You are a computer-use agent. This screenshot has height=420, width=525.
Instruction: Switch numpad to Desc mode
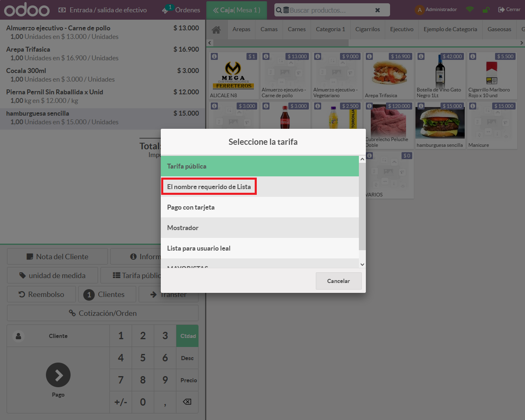[187, 358]
